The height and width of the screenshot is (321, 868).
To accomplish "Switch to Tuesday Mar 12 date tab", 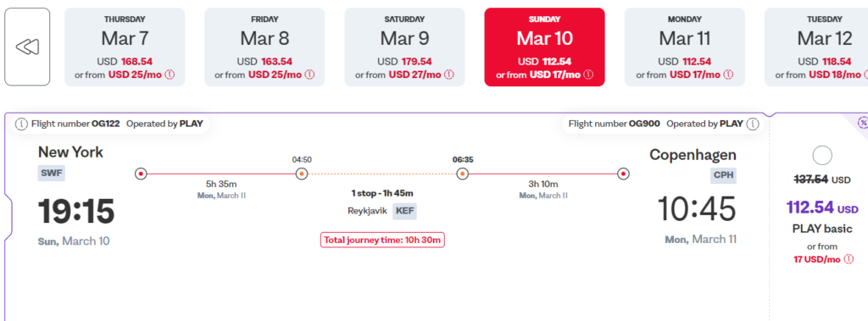I will pyautogui.click(x=816, y=47).
